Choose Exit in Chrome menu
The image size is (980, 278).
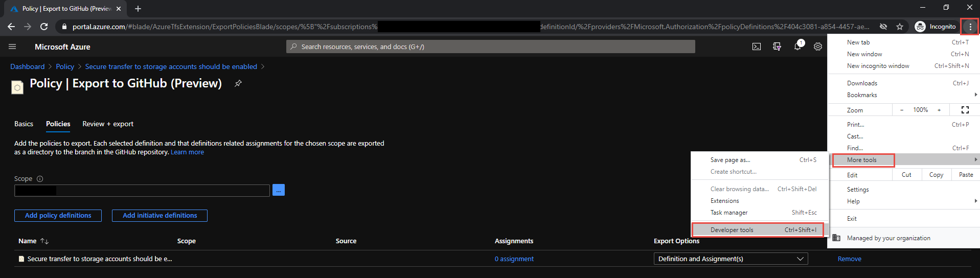point(904,219)
